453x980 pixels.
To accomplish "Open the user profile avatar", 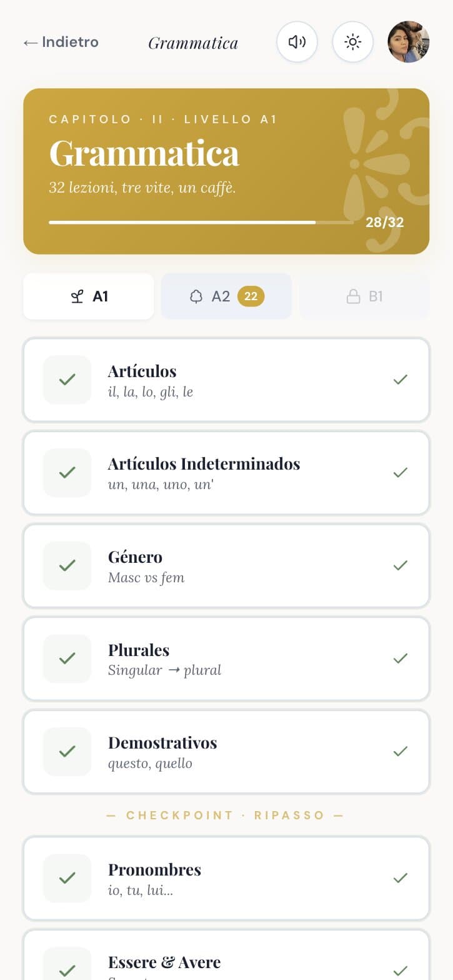I will 409,42.
